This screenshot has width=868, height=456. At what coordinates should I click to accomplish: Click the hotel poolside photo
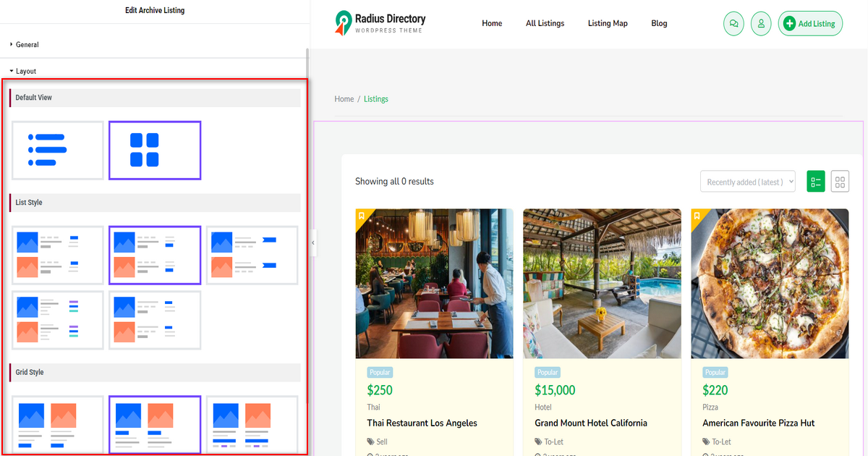(x=602, y=284)
